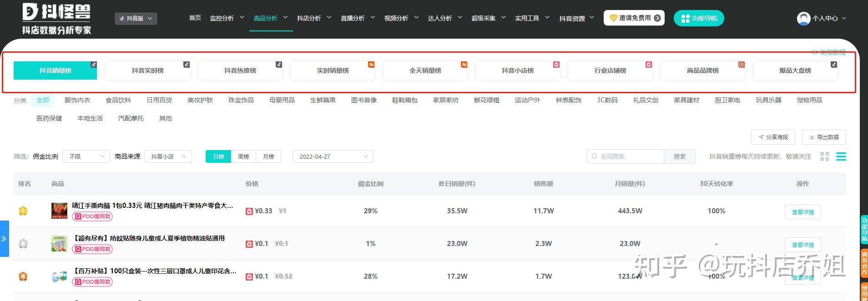
Task: Click the bronze rank 3 medal icon
Action: pos(23,276)
